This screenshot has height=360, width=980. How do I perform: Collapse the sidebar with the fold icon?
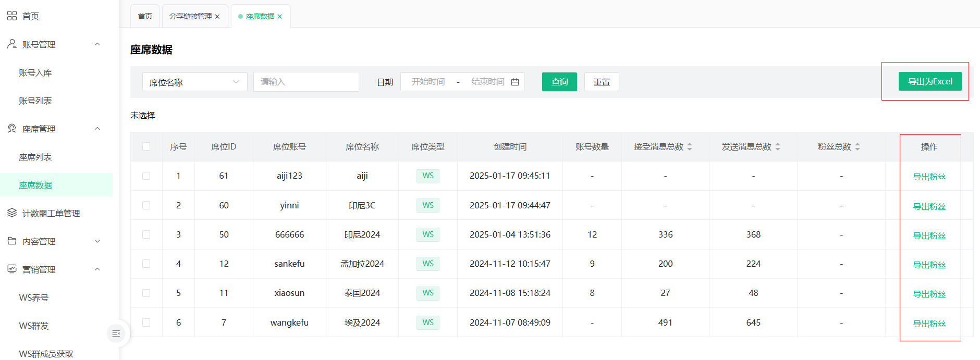click(116, 333)
